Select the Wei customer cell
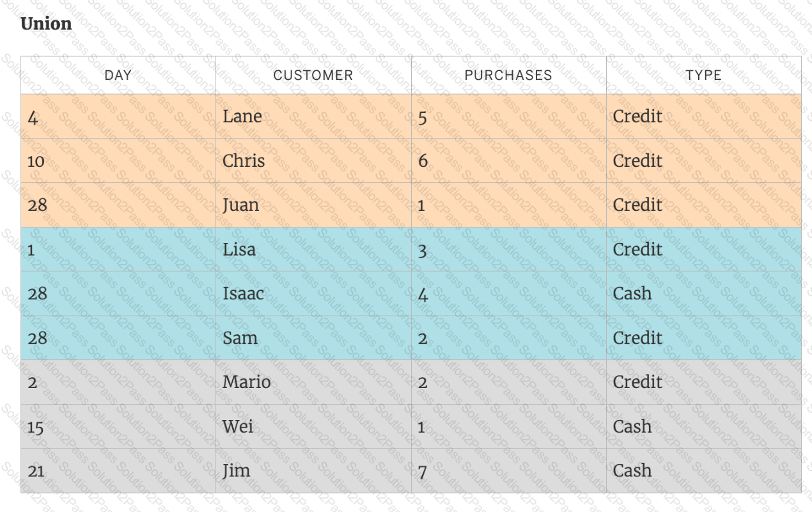The width and height of the screenshot is (812, 512). tap(238, 426)
